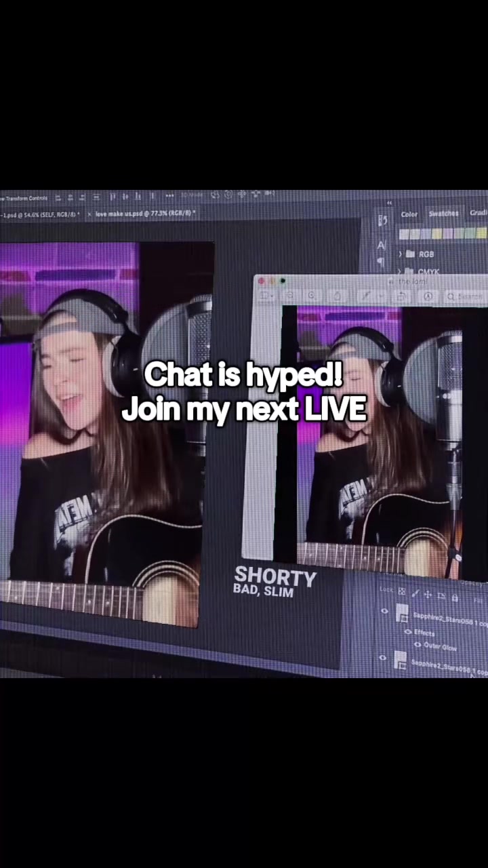Click the Lock all padlock icon
This screenshot has width=488, height=868.
[x=455, y=598]
